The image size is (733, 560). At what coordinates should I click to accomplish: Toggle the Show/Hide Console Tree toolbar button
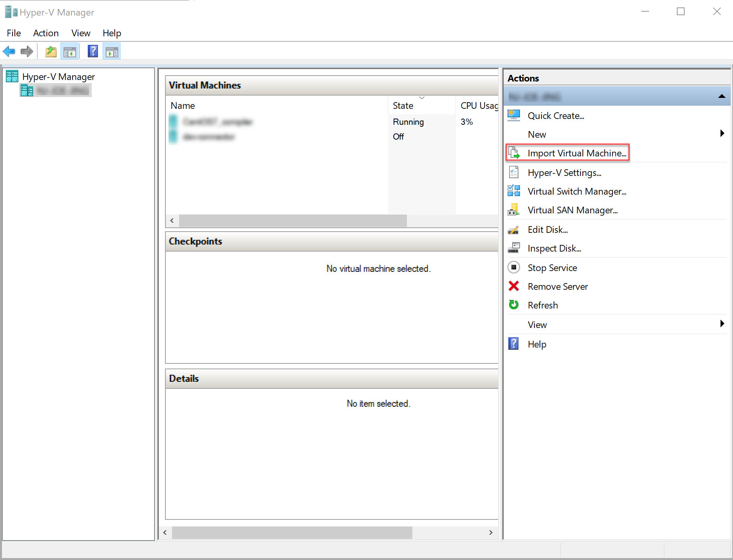pyautogui.click(x=69, y=51)
